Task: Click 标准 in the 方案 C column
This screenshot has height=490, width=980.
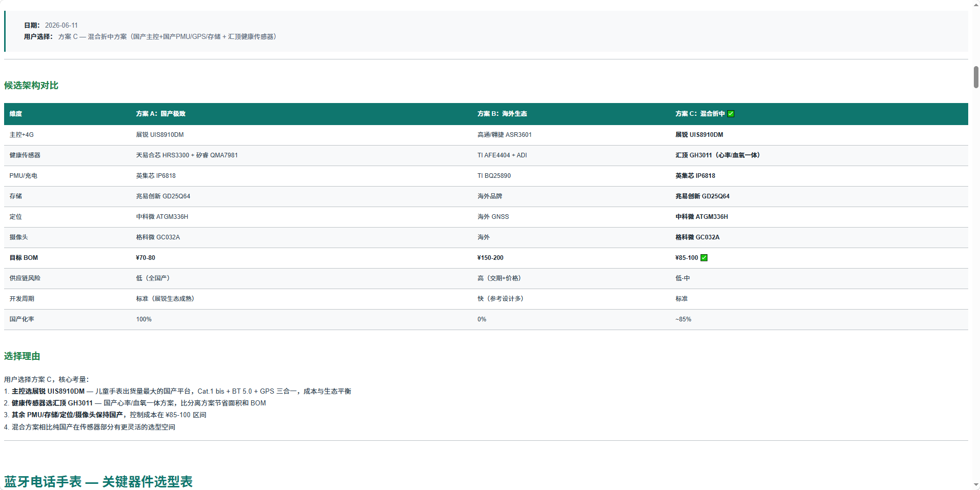Action: (682, 299)
